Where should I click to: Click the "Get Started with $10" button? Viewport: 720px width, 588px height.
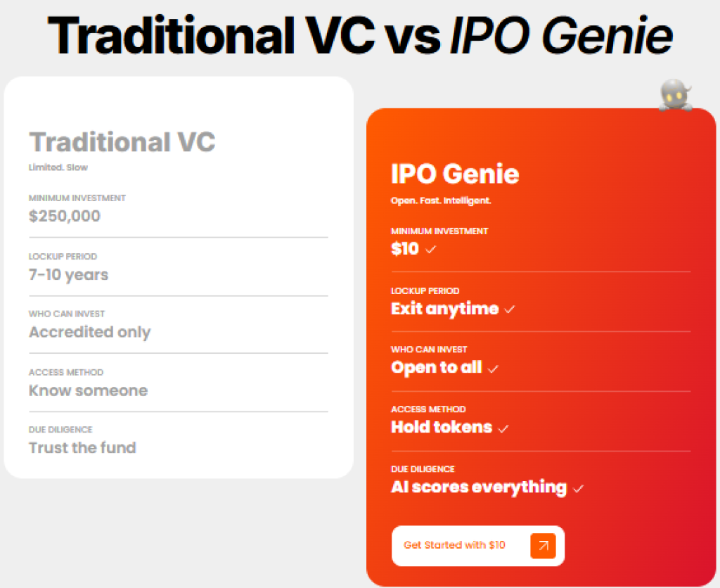coord(477,546)
